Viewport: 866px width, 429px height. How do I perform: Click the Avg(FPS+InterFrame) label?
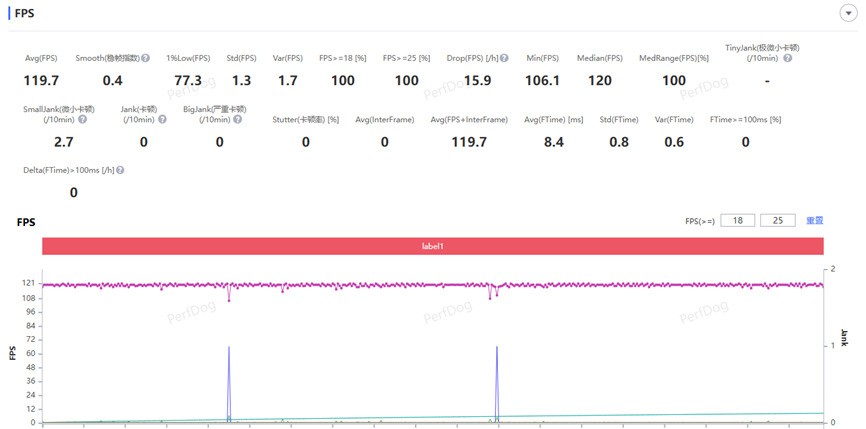pos(469,119)
